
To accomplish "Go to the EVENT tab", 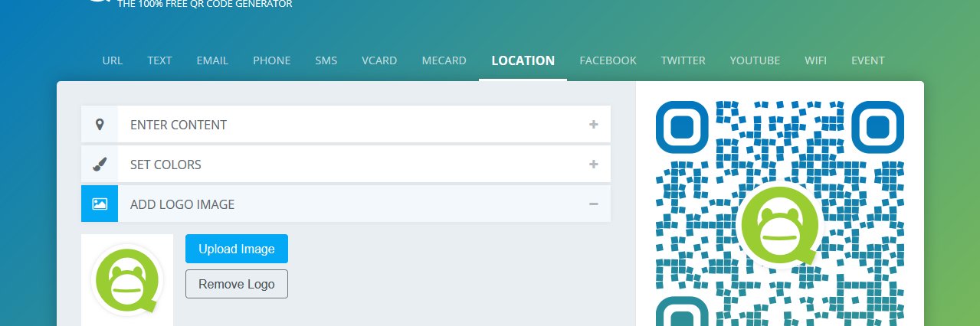I will (867, 60).
